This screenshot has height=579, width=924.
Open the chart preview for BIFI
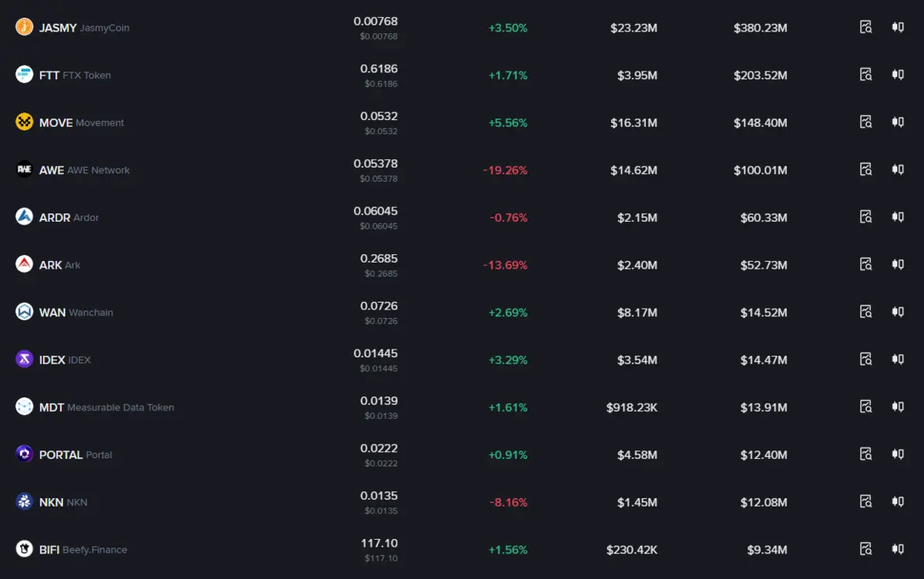[x=865, y=549]
